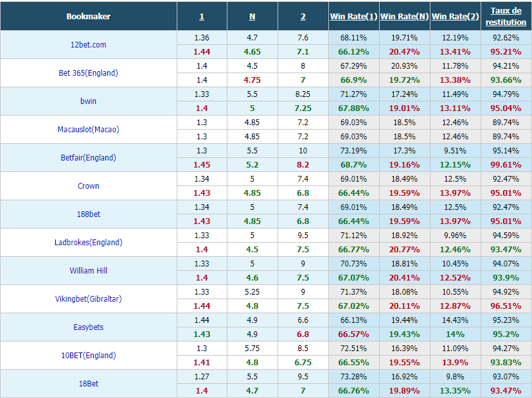Image resolution: width=532 pixels, height=398 pixels.
Task: Select the 96.51% restitution cell
Action: pos(506,306)
